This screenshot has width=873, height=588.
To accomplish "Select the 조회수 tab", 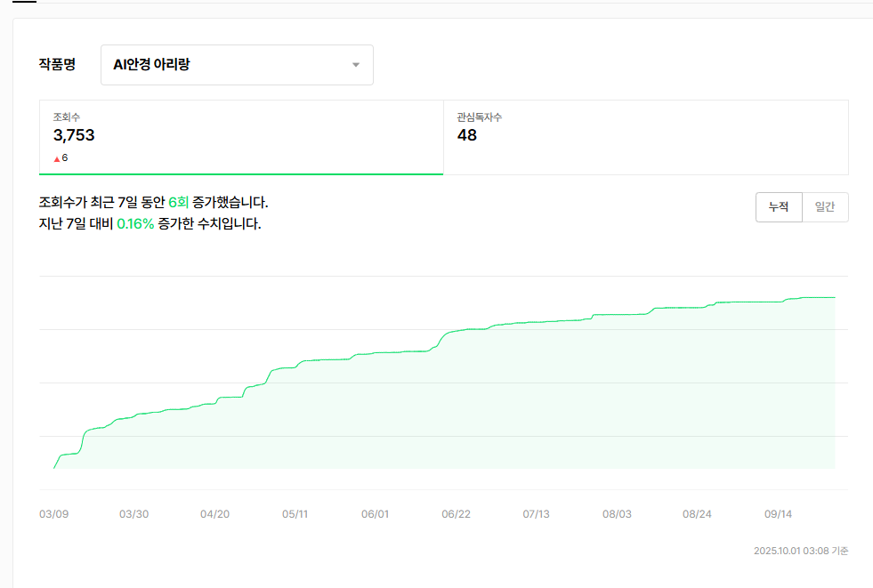I will tap(241, 137).
